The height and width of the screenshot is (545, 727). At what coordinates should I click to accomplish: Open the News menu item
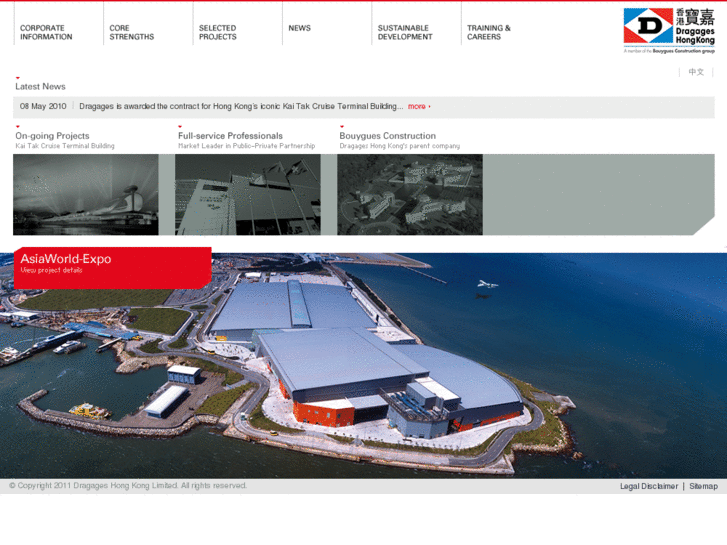(300, 28)
